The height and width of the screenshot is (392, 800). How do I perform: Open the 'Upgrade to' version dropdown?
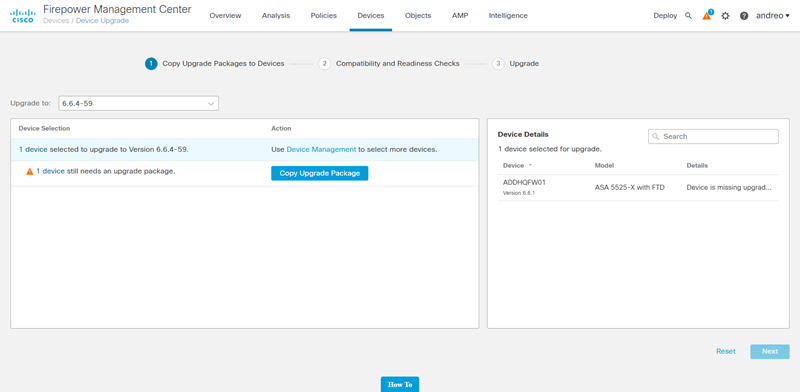tap(138, 103)
